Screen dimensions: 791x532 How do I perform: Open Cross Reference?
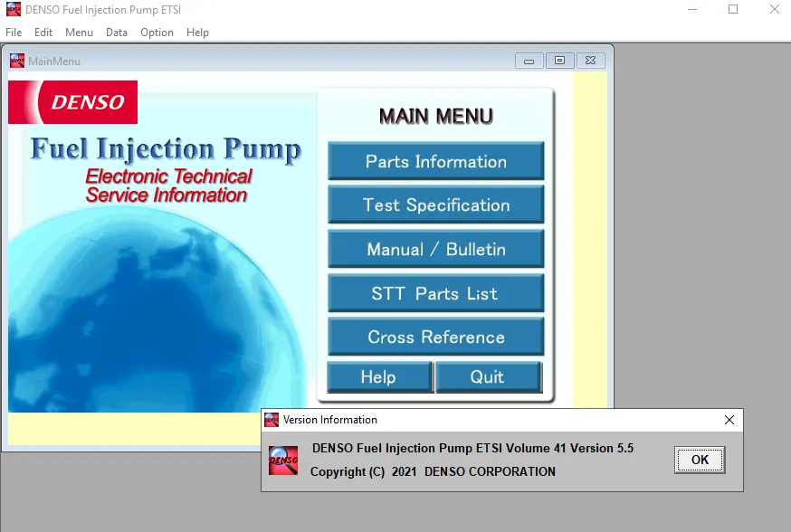[436, 337]
